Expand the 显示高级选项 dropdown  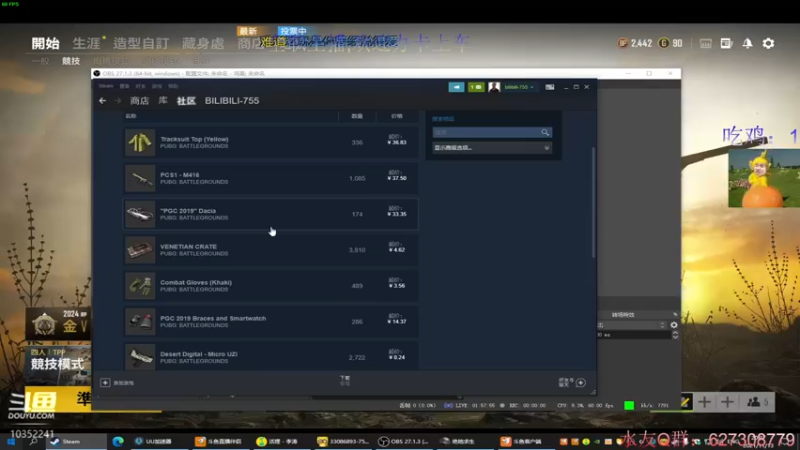[x=492, y=147]
